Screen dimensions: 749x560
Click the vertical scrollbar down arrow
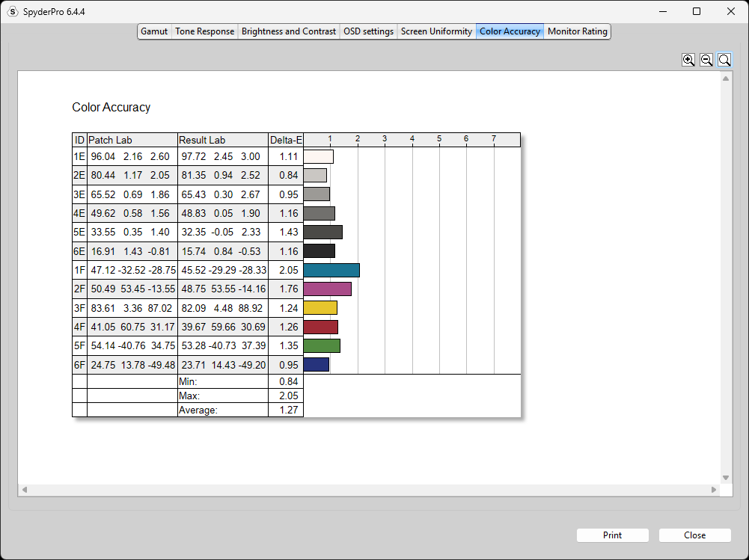click(x=726, y=478)
